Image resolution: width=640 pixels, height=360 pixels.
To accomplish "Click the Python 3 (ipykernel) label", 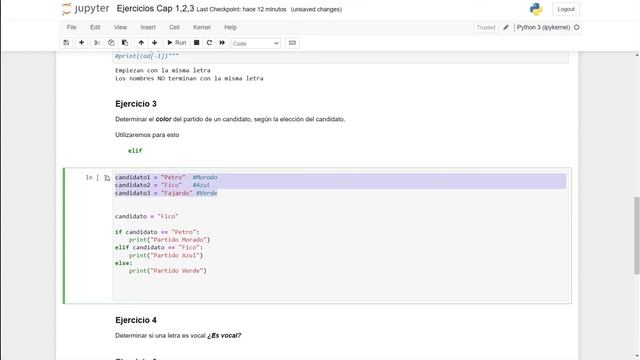I will click(543, 27).
